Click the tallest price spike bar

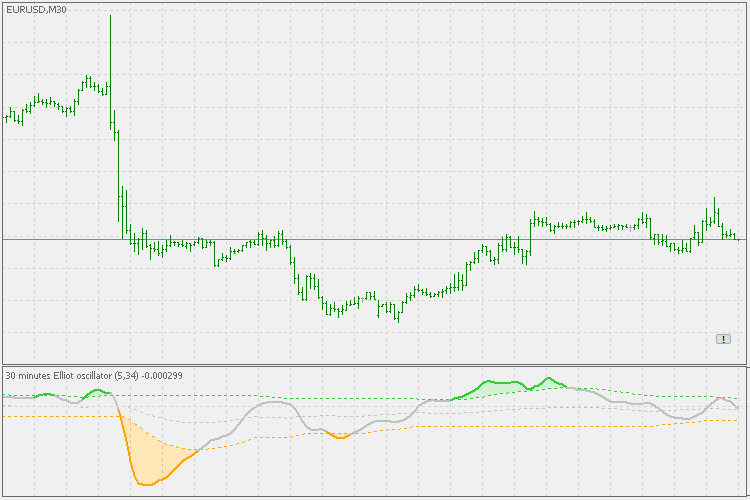pyautogui.click(x=110, y=73)
